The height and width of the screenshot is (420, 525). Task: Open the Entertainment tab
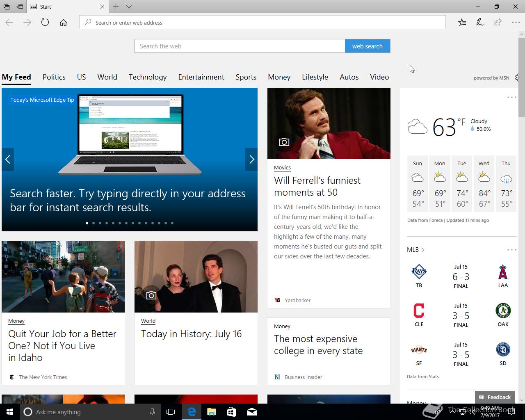(201, 77)
